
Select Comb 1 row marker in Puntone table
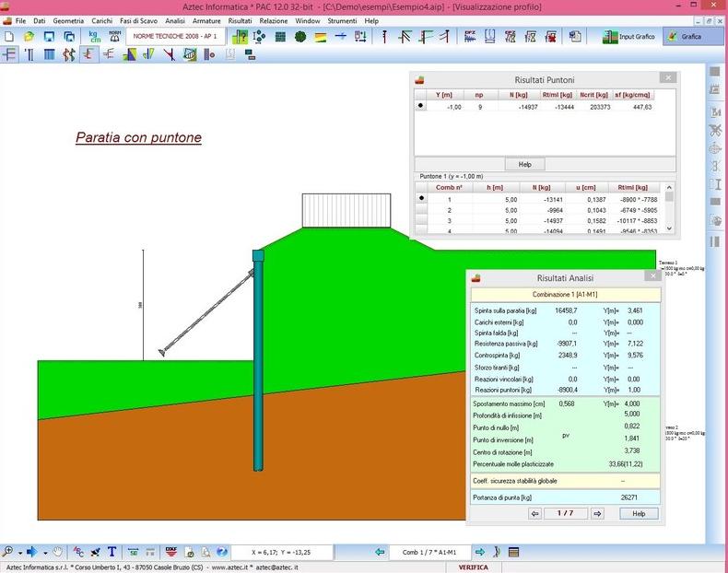(422, 198)
